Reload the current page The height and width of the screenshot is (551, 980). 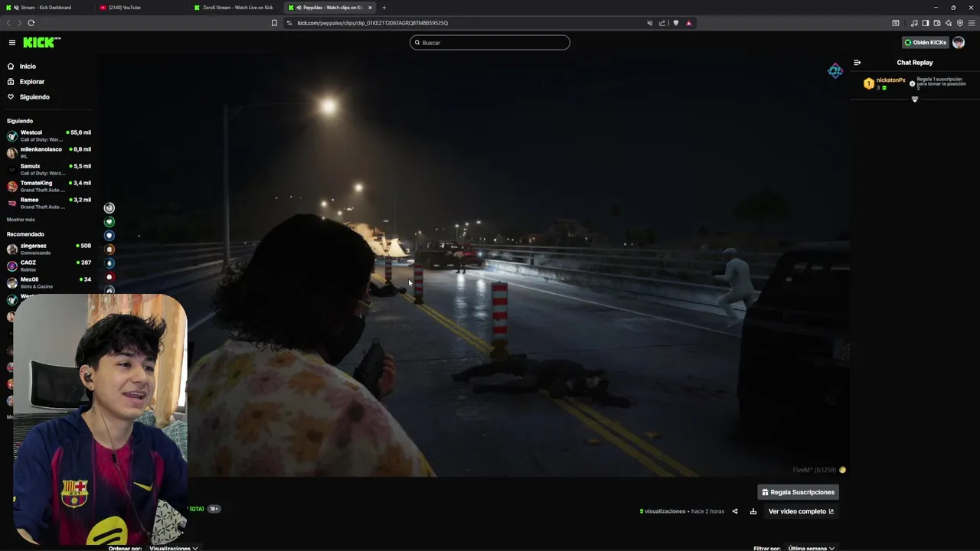31,23
